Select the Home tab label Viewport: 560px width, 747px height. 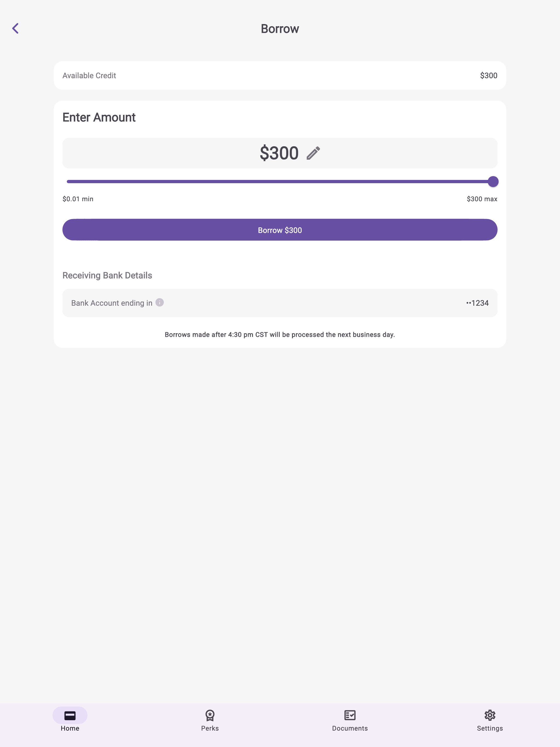coord(70,728)
